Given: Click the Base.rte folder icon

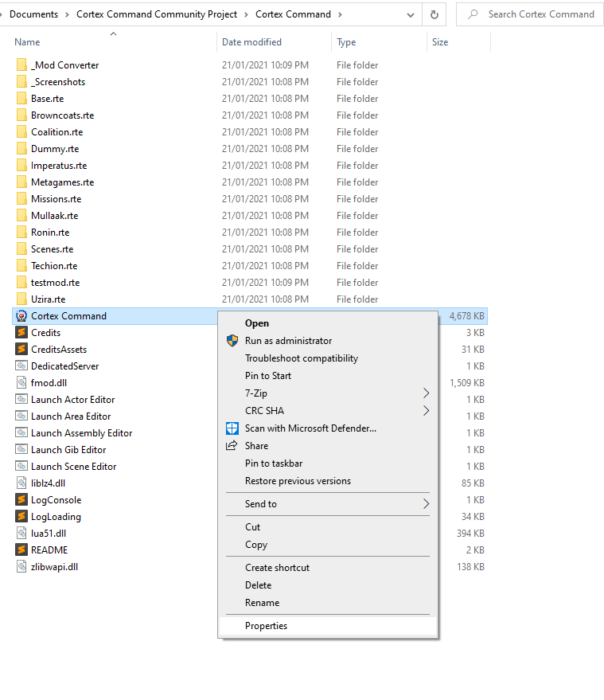Looking at the screenshot, I should 21,99.
